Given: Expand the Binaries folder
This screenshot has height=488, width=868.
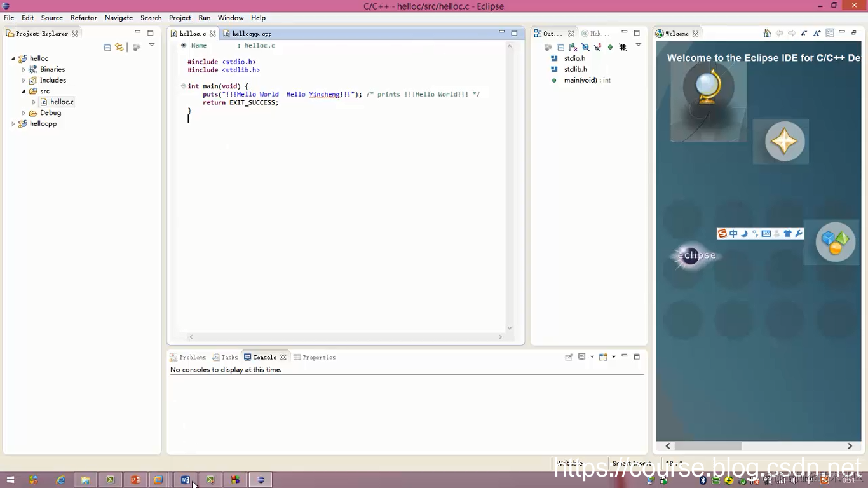Looking at the screenshot, I should point(24,69).
